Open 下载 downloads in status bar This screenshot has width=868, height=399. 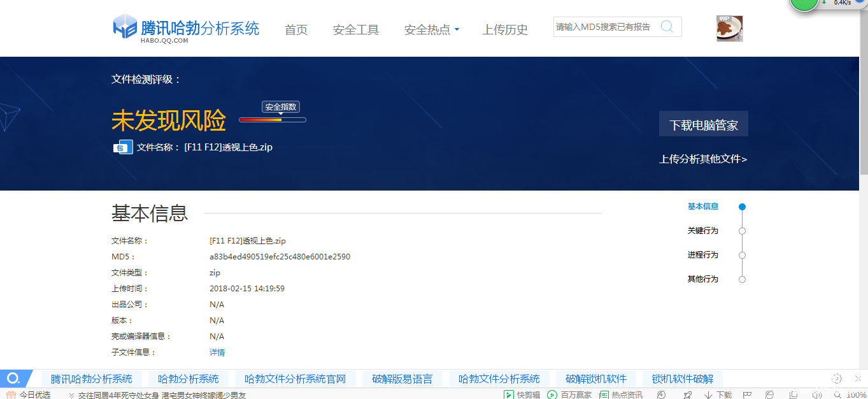[x=718, y=395]
